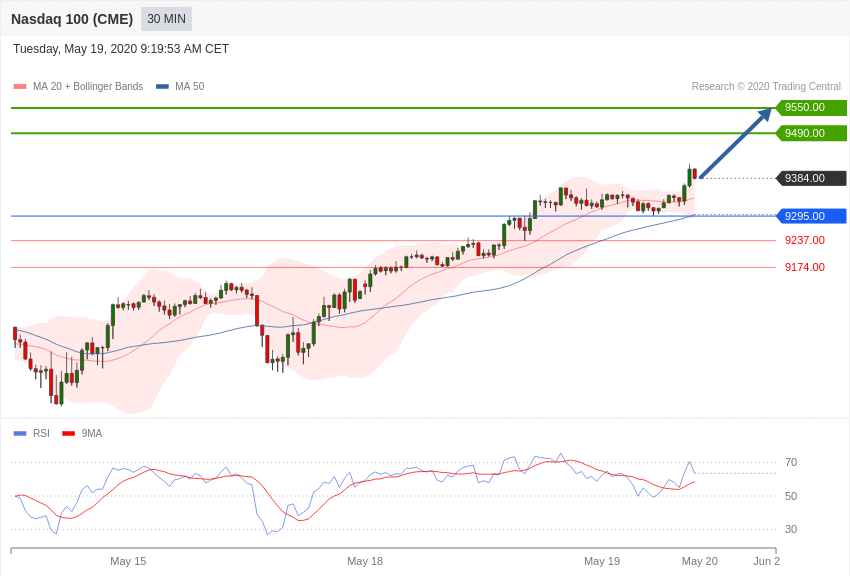Click the MA 50 blue legend swatch
Screen dimensions: 850x576
162,87
